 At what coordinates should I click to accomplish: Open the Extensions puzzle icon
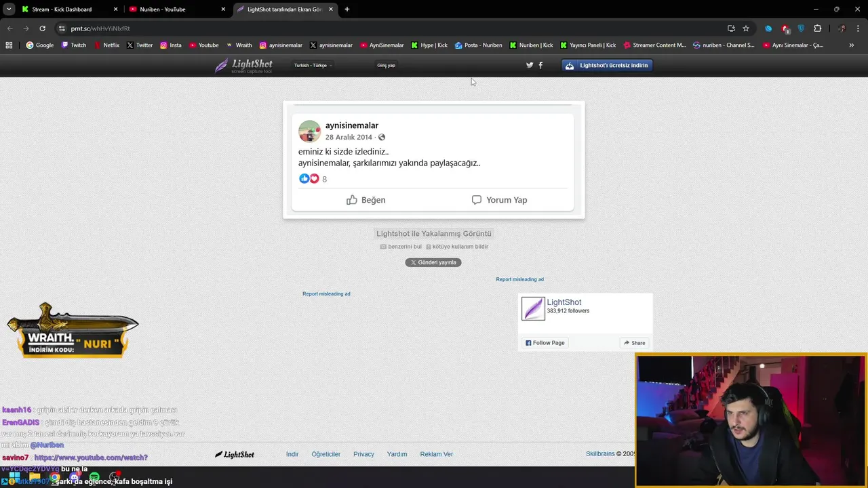coord(817,28)
